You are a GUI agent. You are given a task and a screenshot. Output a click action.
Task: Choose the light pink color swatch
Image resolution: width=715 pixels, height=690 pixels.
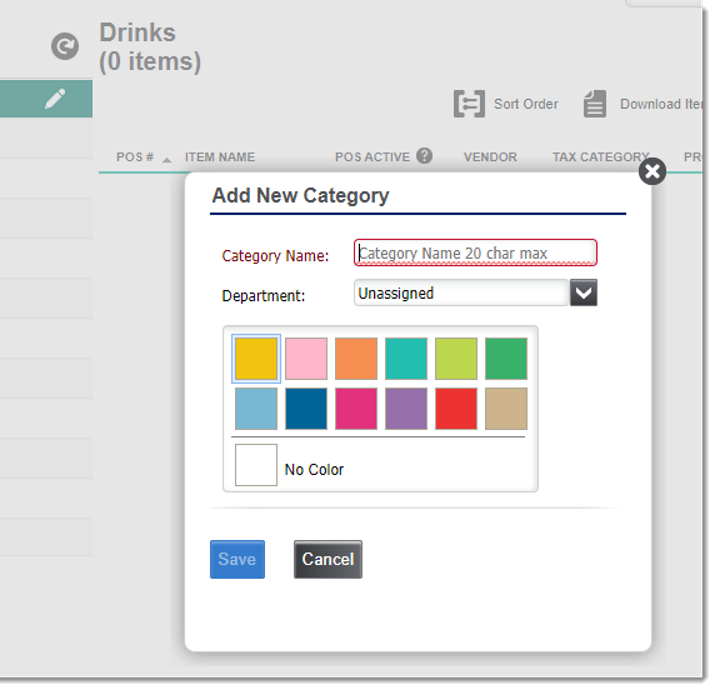(x=306, y=359)
